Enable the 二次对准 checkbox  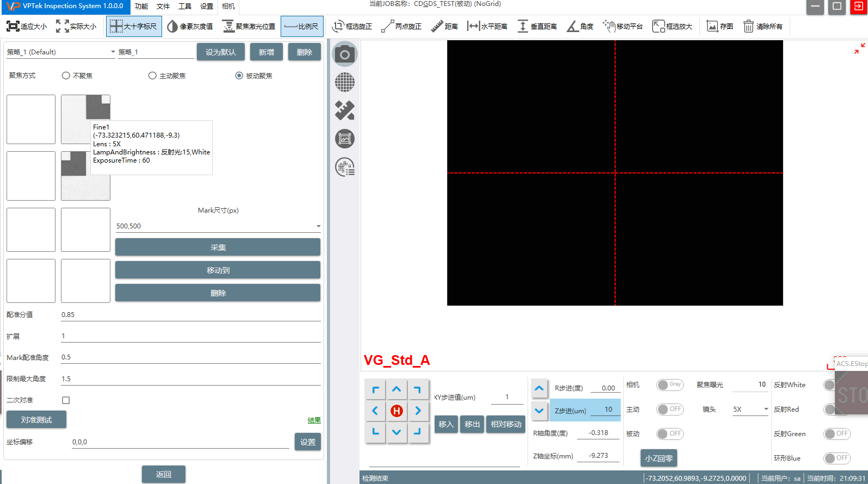[x=66, y=400]
